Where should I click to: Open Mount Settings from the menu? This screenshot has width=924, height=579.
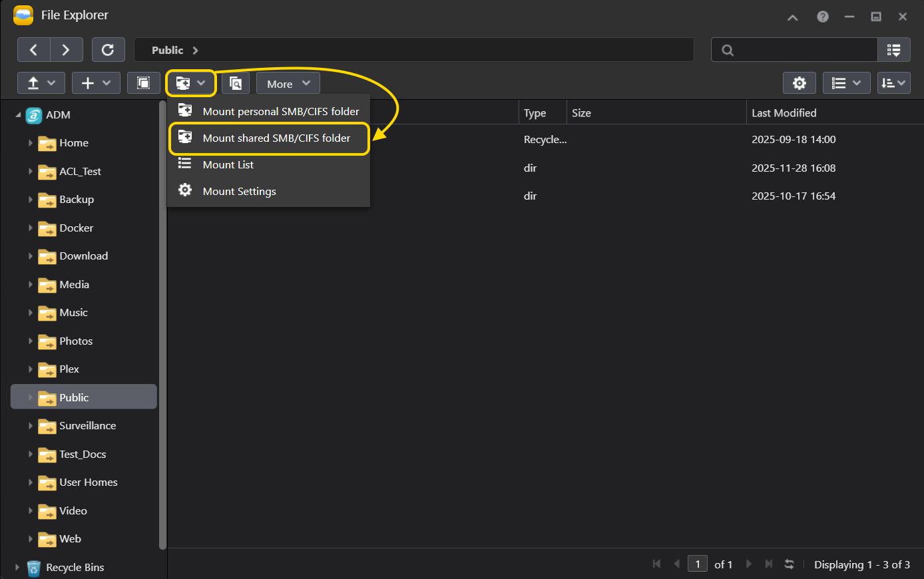pos(239,192)
